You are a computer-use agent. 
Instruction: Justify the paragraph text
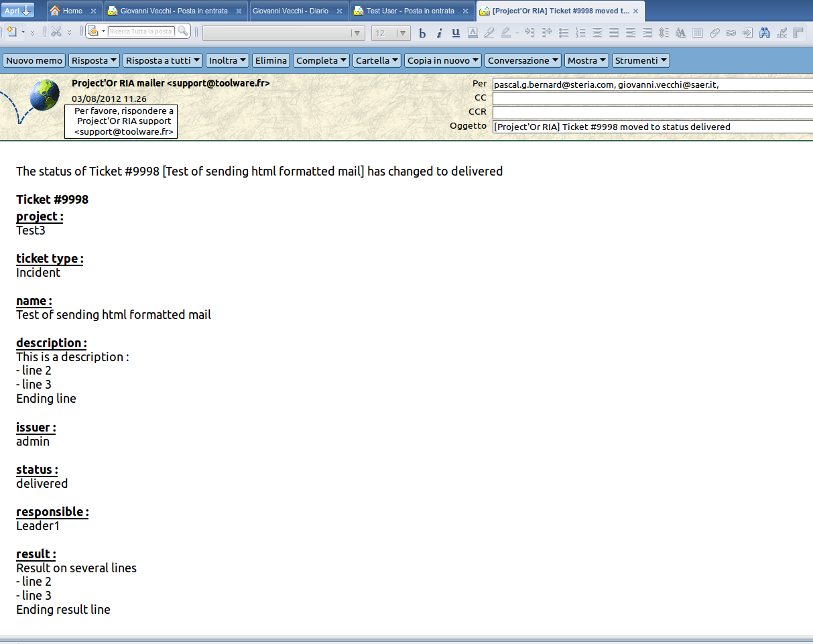click(614, 33)
